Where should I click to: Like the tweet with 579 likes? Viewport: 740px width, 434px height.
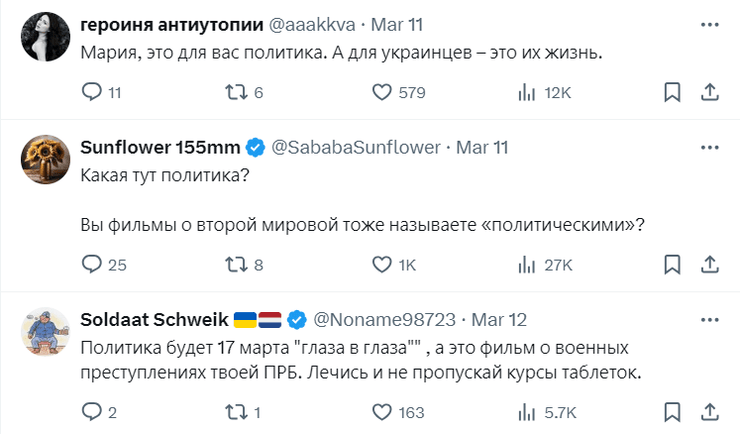[x=381, y=93]
